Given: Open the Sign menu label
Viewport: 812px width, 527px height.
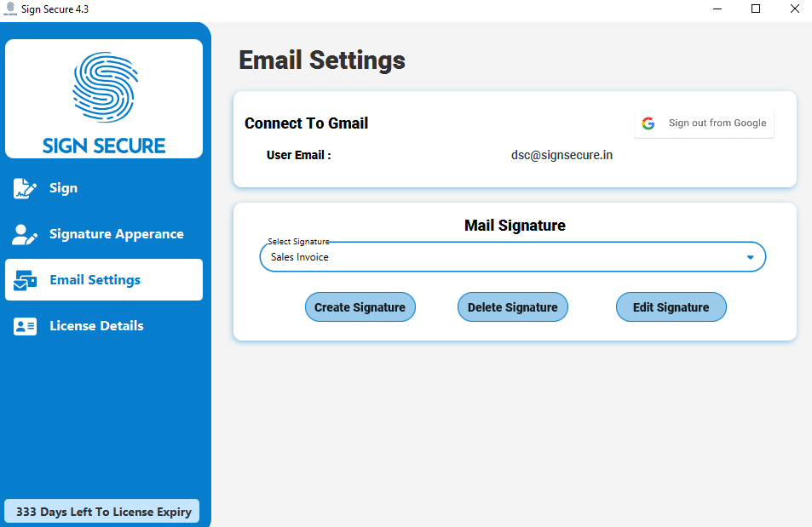Looking at the screenshot, I should (63, 188).
